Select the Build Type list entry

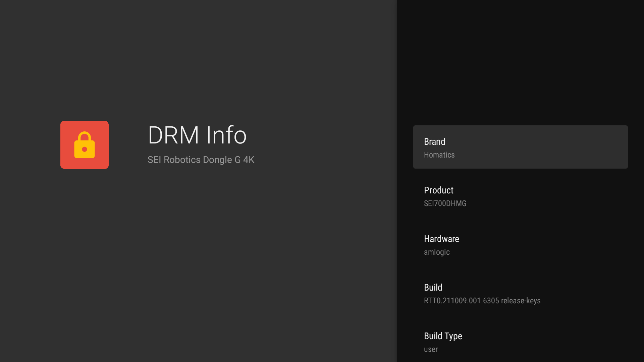point(520,342)
